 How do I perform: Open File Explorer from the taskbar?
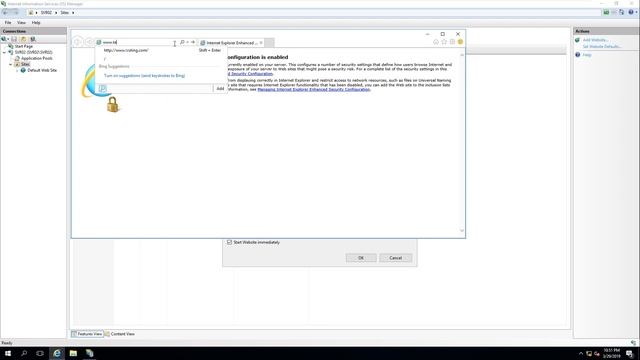tap(73, 353)
